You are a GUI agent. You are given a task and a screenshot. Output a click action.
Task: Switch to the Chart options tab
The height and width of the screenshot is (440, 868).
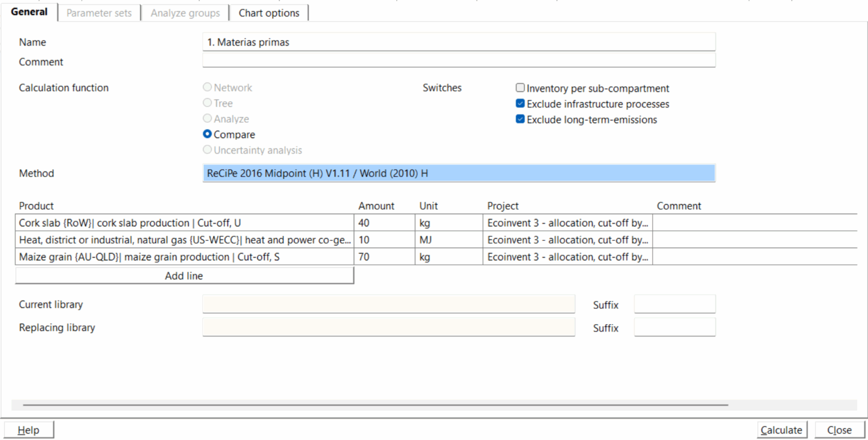[269, 13]
